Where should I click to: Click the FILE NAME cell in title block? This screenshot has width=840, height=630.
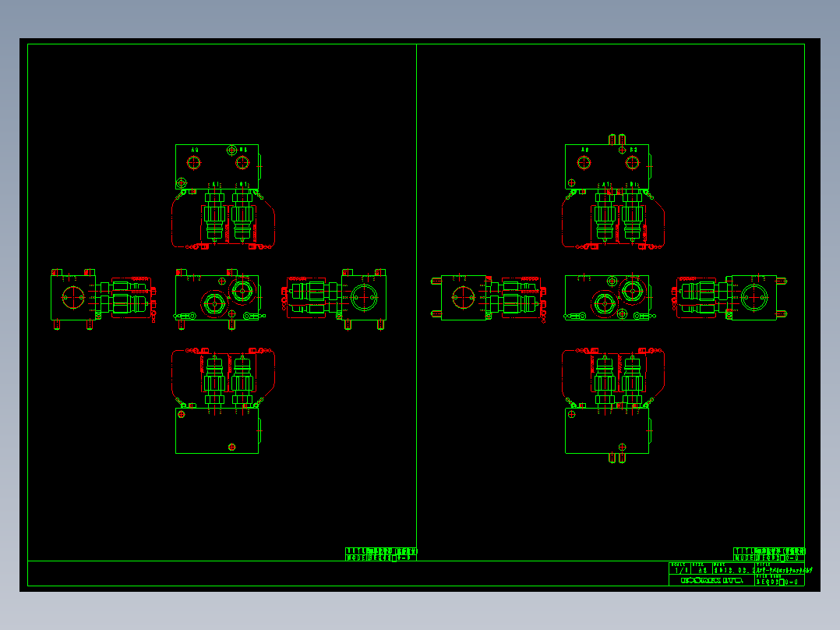(779, 580)
